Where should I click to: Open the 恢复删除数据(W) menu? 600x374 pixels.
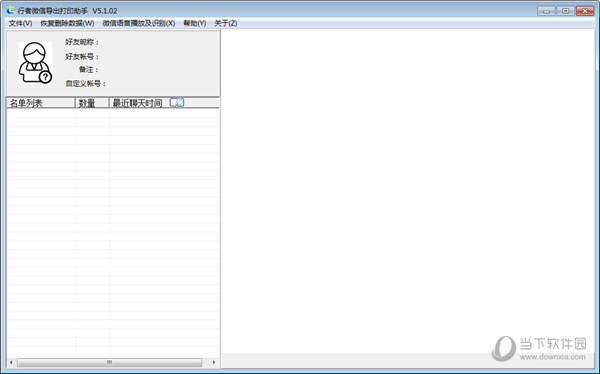point(67,23)
